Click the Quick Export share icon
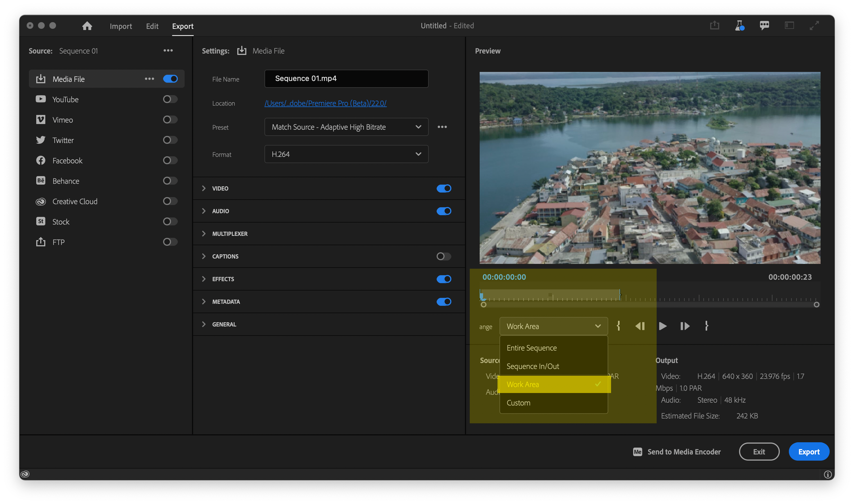The height and width of the screenshot is (504, 854). [714, 25]
